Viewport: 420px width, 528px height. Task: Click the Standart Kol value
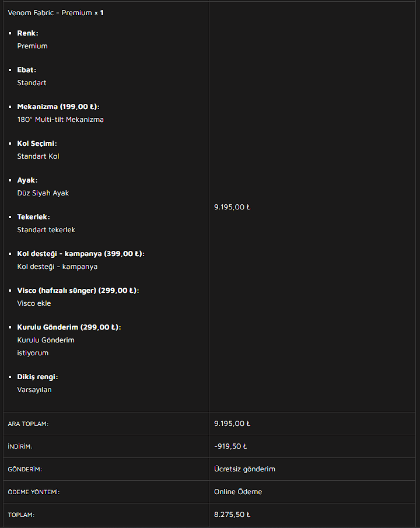(38, 156)
